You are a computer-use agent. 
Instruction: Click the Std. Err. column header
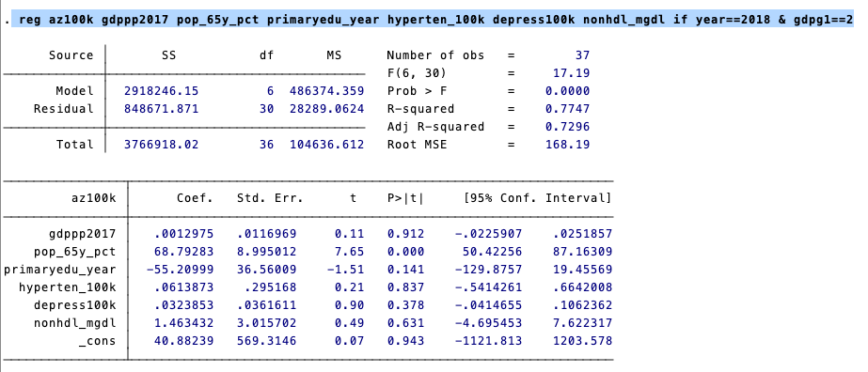270,198
